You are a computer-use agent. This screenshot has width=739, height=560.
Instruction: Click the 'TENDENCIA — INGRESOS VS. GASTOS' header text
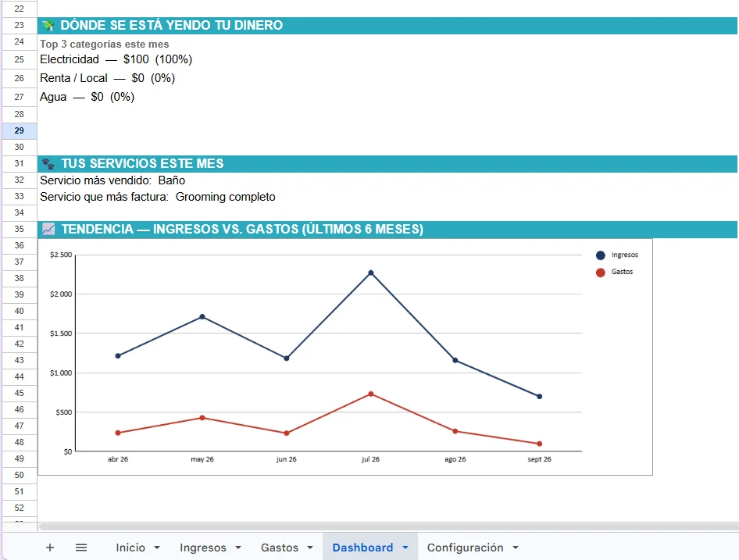(242, 229)
